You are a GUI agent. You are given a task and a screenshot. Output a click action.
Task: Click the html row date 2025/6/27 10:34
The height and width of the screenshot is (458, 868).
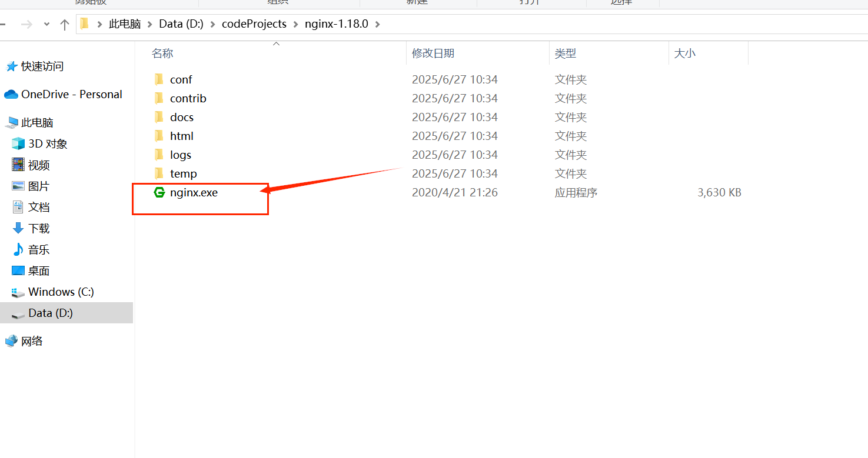[455, 136]
